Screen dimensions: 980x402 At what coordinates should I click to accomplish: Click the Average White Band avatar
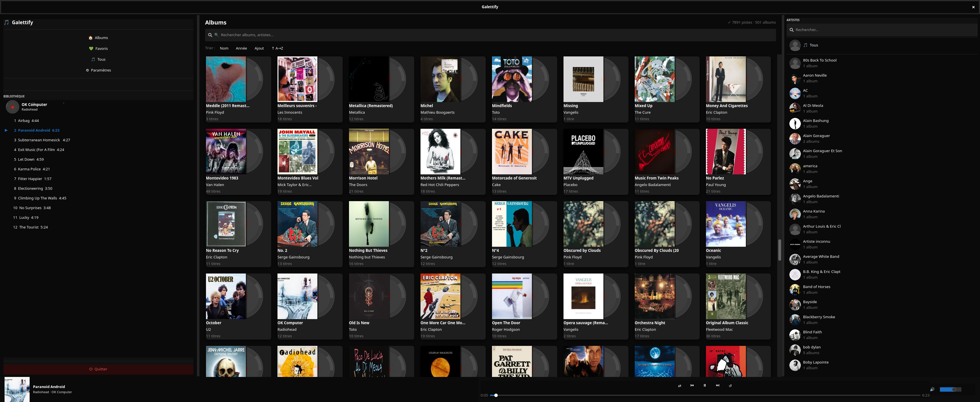coord(795,259)
